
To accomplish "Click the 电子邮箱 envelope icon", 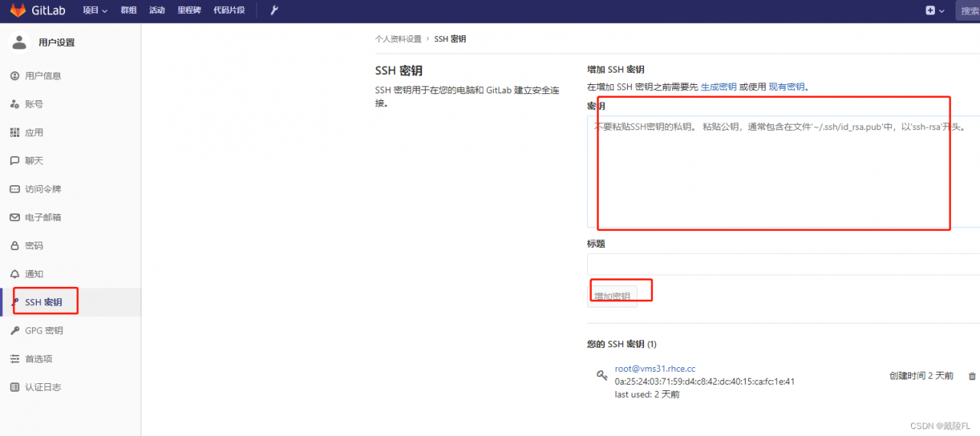I will [x=15, y=217].
